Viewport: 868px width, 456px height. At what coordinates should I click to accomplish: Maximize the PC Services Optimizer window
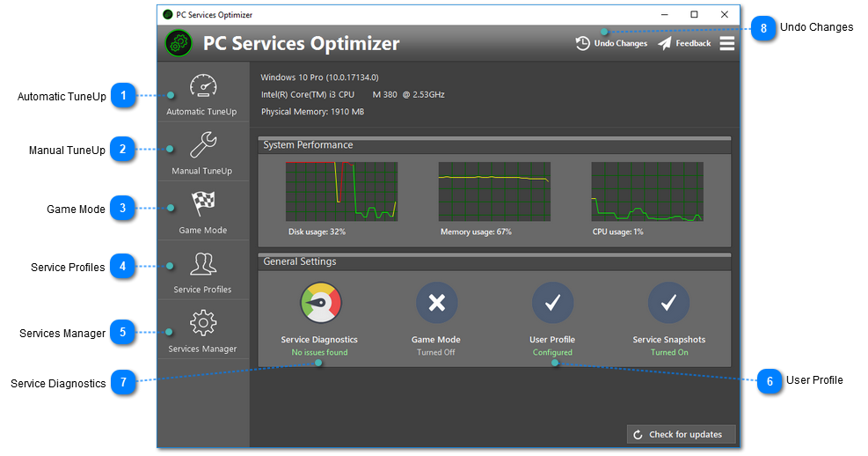click(x=694, y=14)
